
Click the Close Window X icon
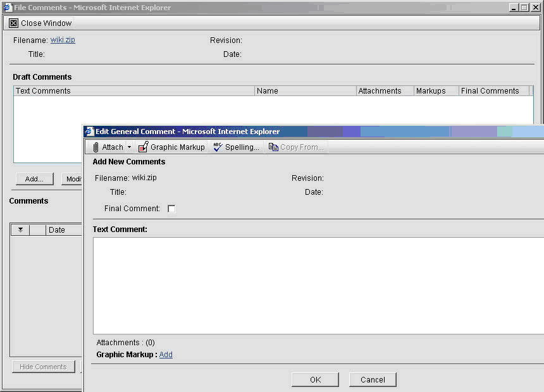tap(13, 23)
